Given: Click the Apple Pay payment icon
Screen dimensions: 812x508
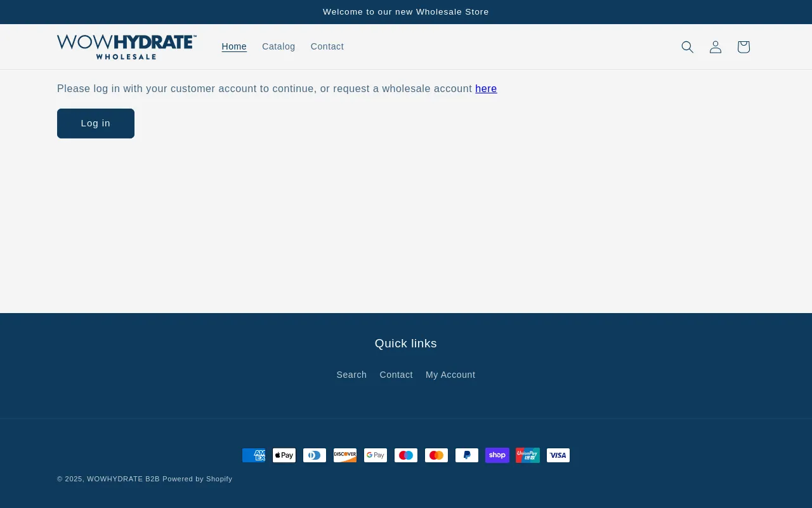Looking at the screenshot, I should coord(284,455).
